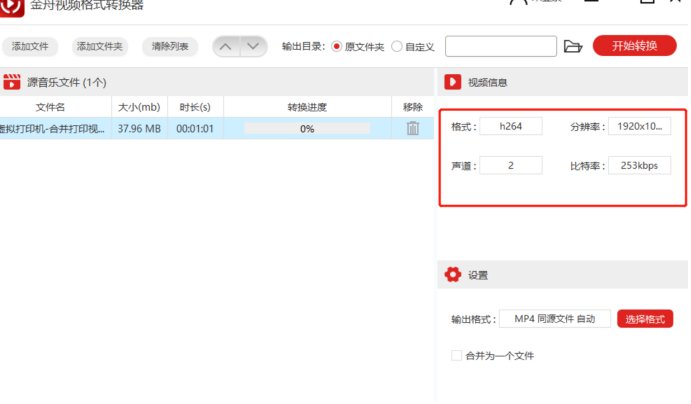The image size is (691, 404).
Task: Click the 添加文件 button
Action: point(30,46)
